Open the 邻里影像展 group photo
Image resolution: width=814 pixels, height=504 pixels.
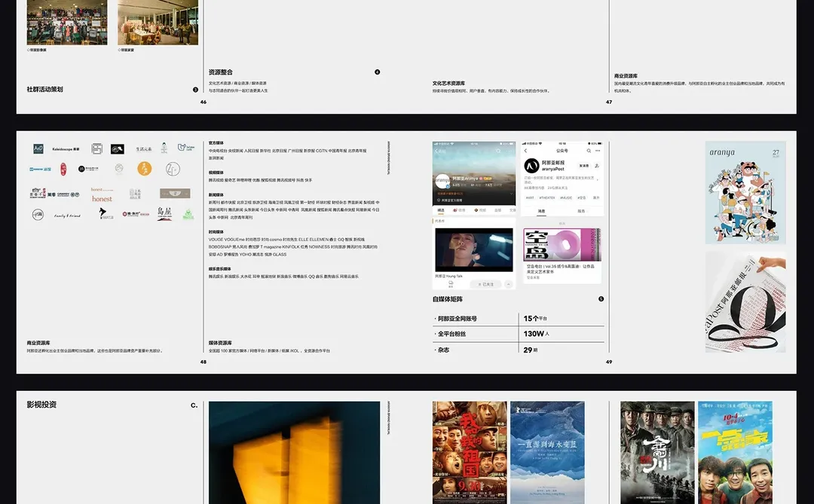click(67, 23)
